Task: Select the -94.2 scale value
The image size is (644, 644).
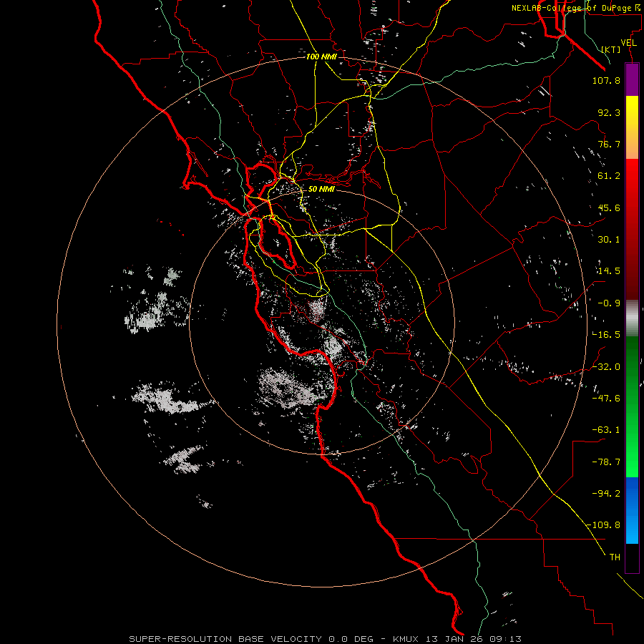Action: [x=606, y=493]
